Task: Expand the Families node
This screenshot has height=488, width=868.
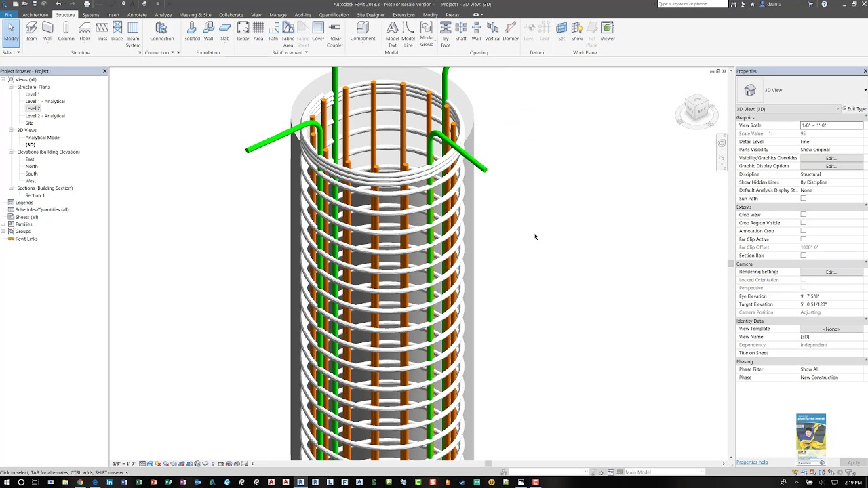Action: coord(3,224)
